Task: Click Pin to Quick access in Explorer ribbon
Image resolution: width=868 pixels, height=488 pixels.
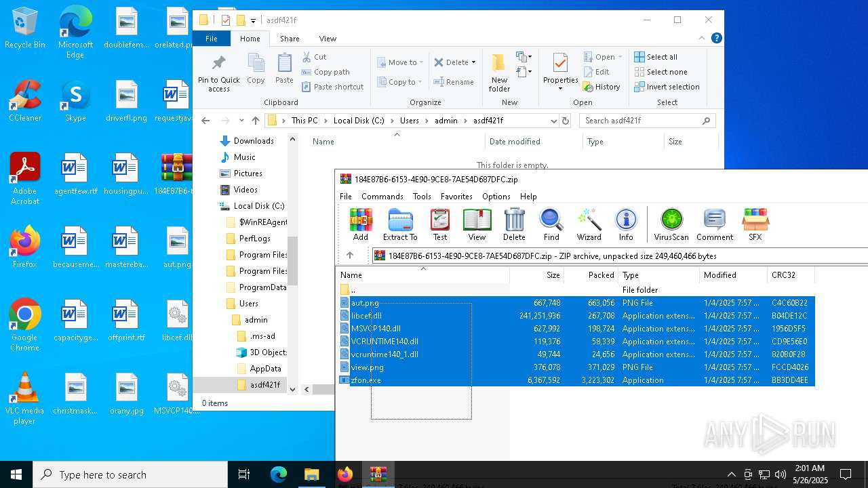Action: [218, 74]
